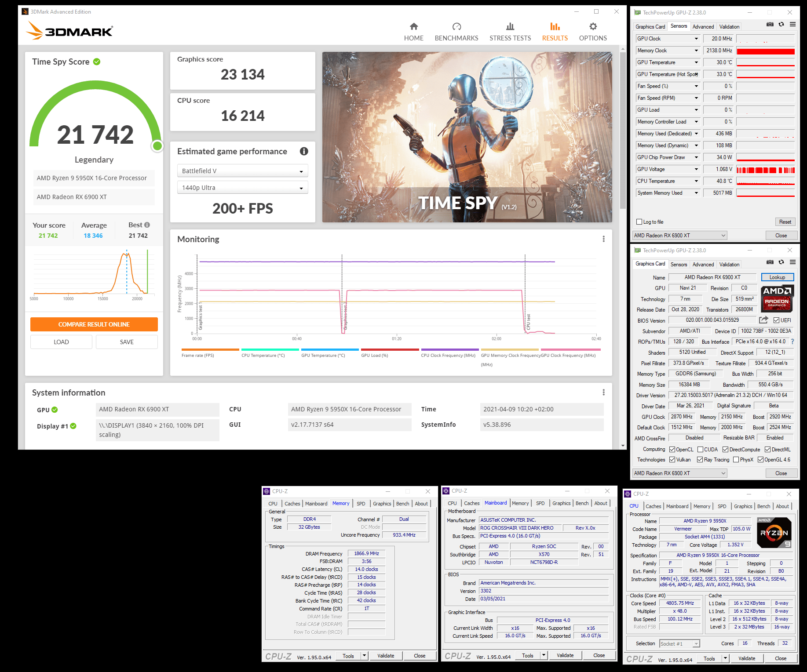Toggle the Vulkan checkbox
The width and height of the screenshot is (807, 672).
pyautogui.click(x=672, y=460)
